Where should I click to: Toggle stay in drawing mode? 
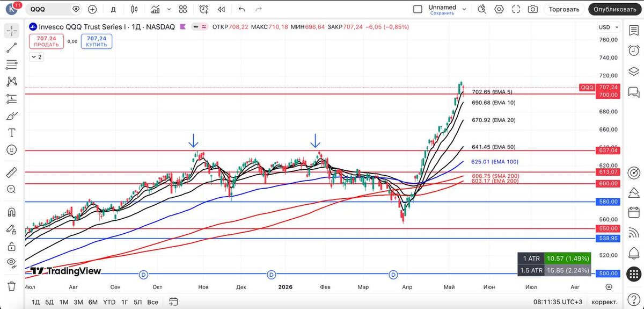11,229
